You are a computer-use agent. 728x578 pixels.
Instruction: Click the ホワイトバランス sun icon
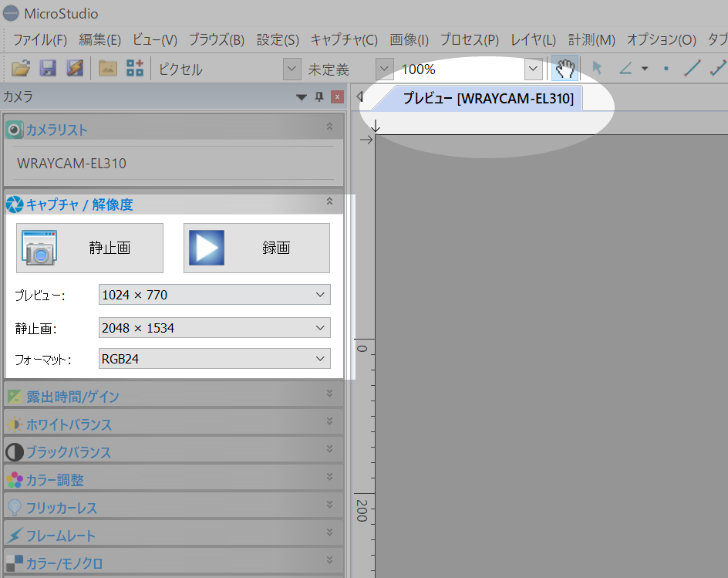15,424
